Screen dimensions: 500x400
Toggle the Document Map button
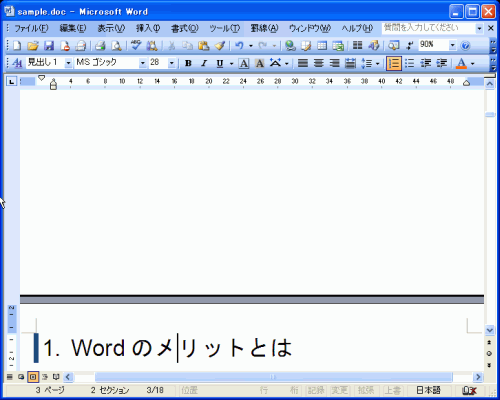click(393, 45)
